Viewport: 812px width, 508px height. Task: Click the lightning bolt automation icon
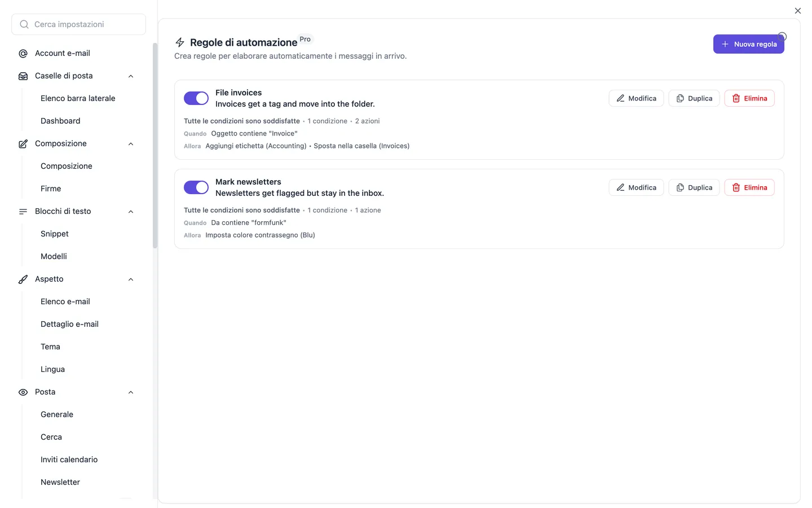[180, 42]
